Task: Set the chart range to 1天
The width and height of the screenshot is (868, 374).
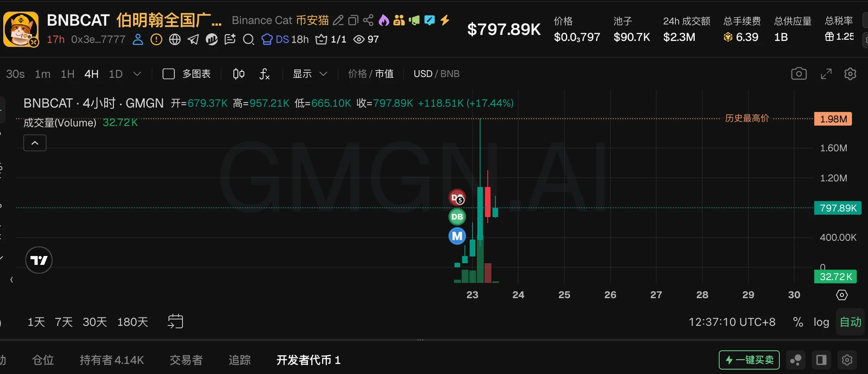Action: (36, 322)
